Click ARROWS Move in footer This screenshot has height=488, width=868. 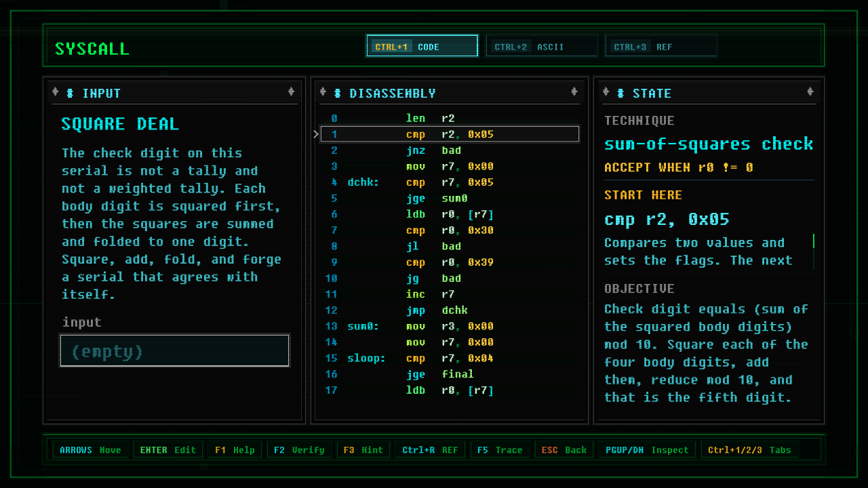coord(90,449)
